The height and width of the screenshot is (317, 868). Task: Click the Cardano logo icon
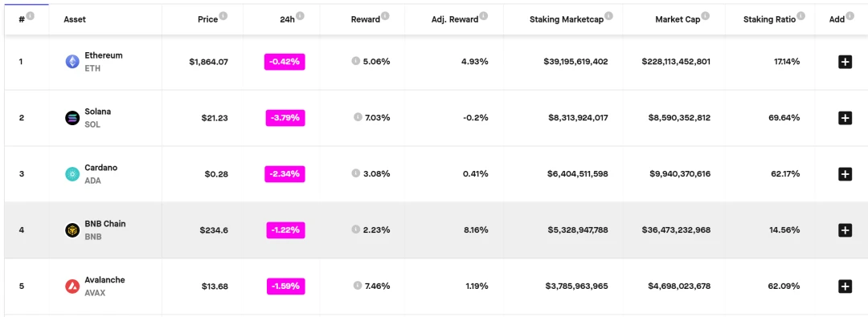pyautogui.click(x=72, y=174)
